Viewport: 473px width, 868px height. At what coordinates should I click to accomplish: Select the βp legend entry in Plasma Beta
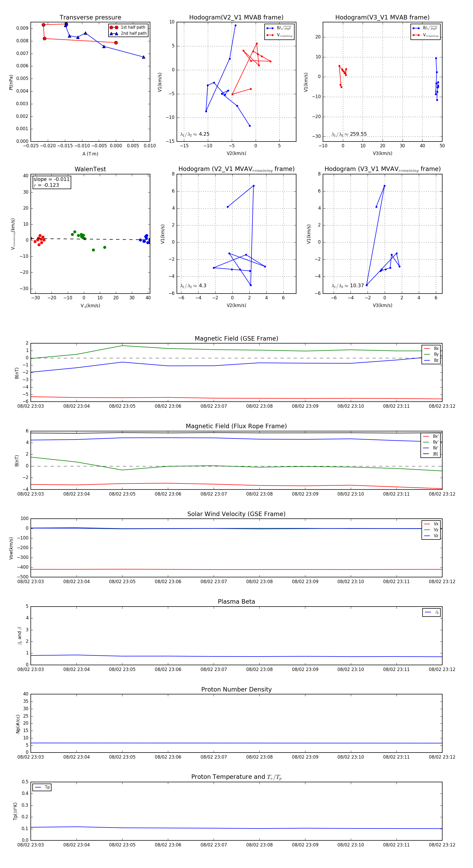[431, 612]
